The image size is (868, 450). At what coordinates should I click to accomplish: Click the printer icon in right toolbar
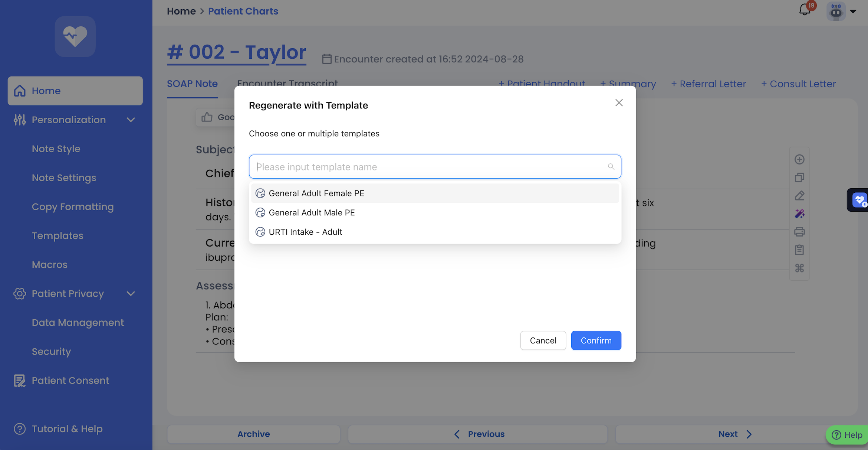coord(799,232)
